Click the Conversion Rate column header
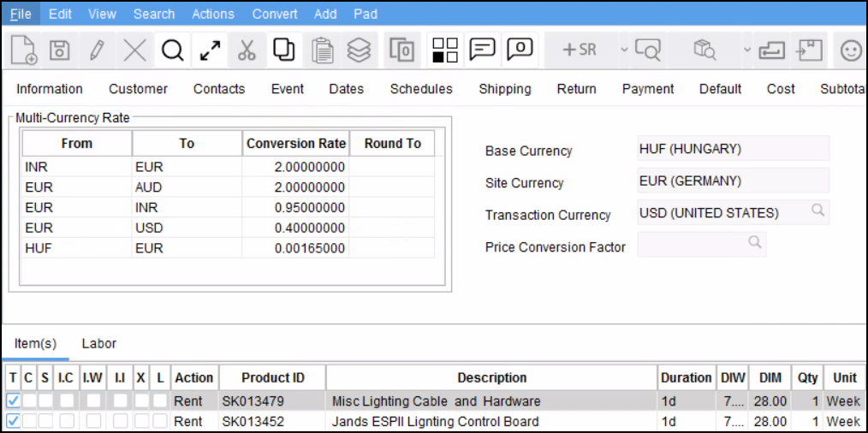Image resolution: width=868 pixels, height=433 pixels. point(296,144)
